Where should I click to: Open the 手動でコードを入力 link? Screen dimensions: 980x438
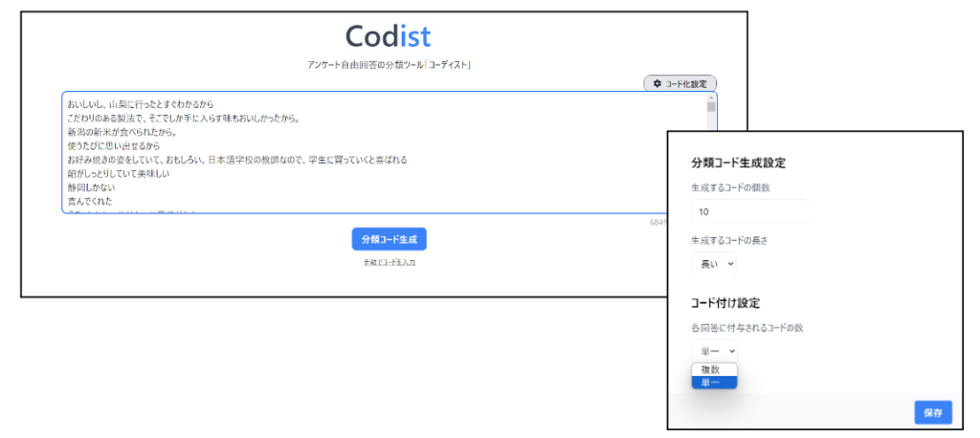tap(389, 262)
